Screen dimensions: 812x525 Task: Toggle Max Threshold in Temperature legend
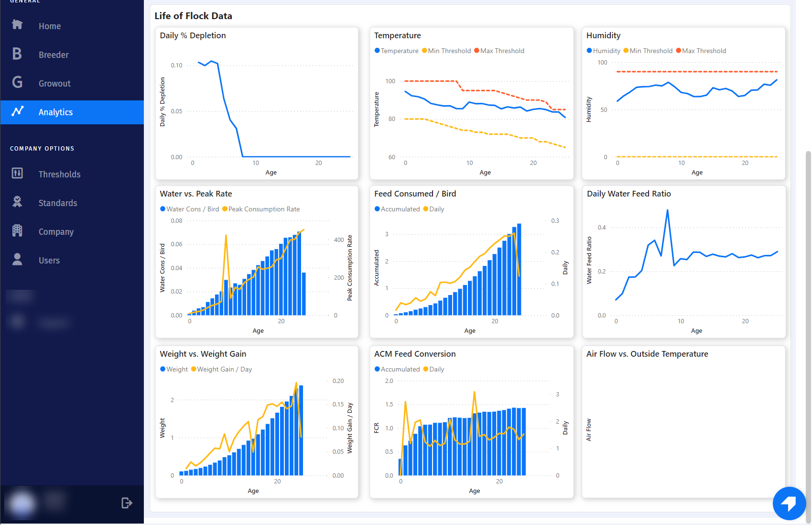pos(499,51)
